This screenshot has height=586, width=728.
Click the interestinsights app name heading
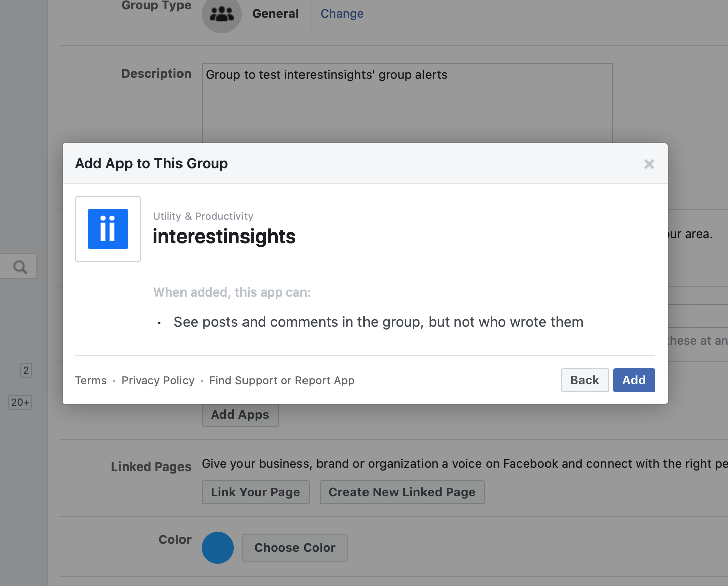coord(224,237)
